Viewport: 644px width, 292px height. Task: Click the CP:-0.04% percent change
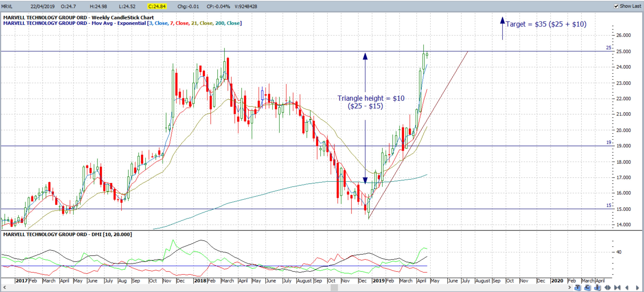pyautogui.click(x=218, y=7)
